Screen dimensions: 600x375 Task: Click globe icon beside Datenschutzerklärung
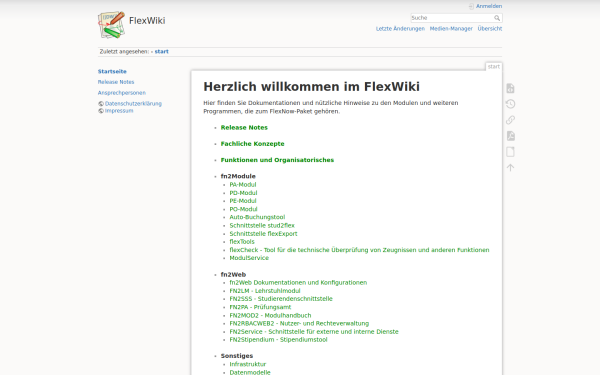point(101,104)
